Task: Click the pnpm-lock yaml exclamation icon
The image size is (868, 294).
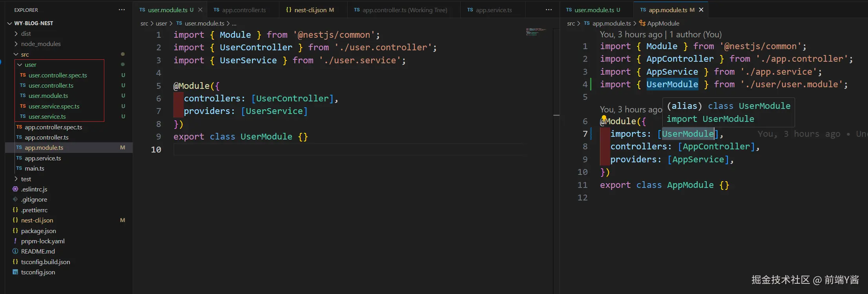Action: pos(15,241)
